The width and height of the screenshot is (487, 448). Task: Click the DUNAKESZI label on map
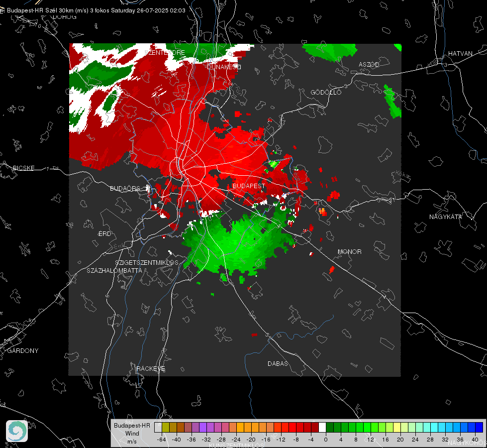pos(224,67)
